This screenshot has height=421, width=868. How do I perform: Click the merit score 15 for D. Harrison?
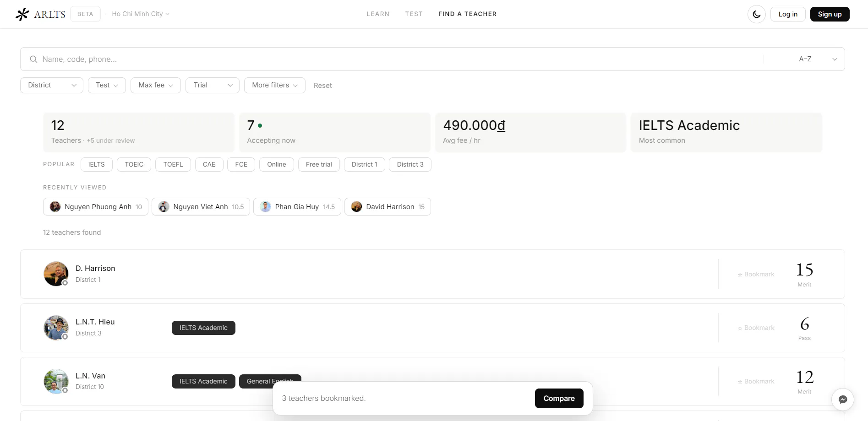click(x=804, y=274)
